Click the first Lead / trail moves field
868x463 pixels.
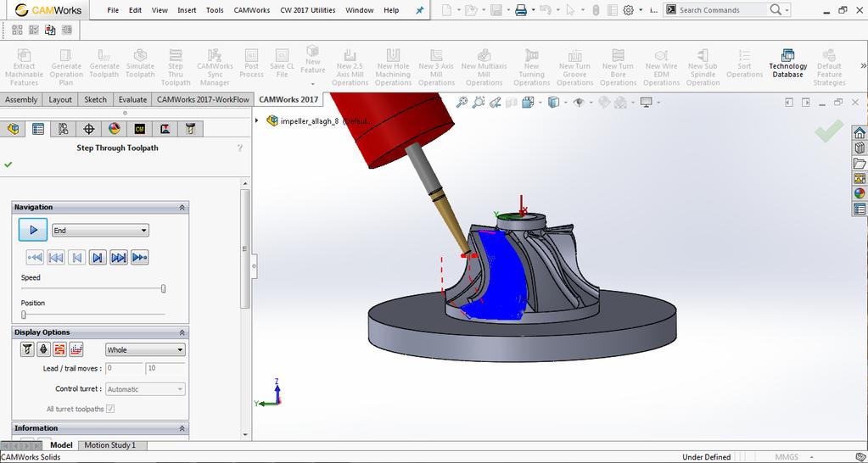point(124,368)
